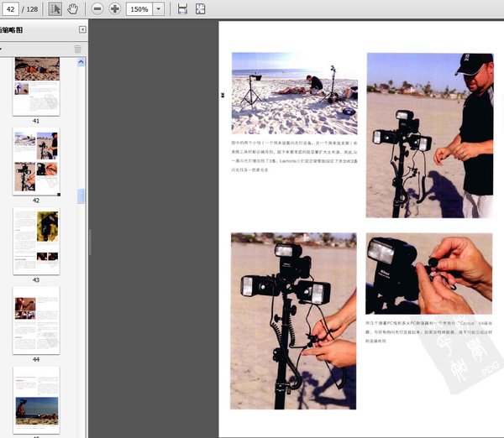
Task: Go to page 44 thumbnail
Action: (36, 319)
